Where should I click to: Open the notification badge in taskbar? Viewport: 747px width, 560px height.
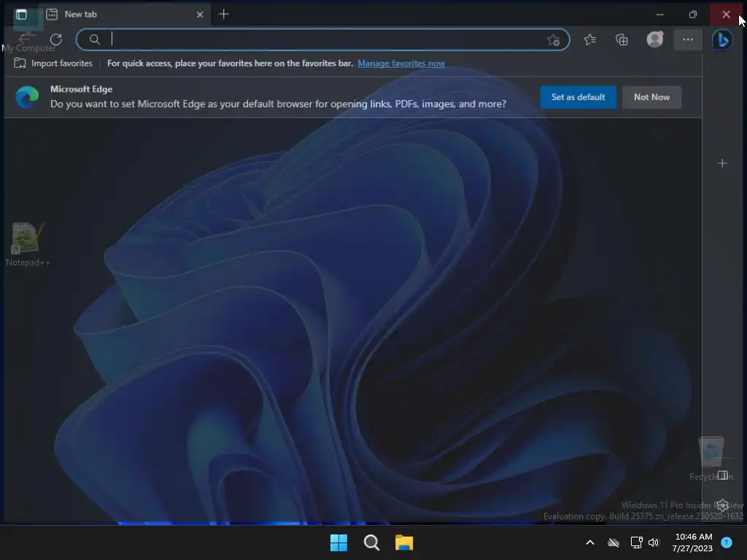pyautogui.click(x=727, y=542)
